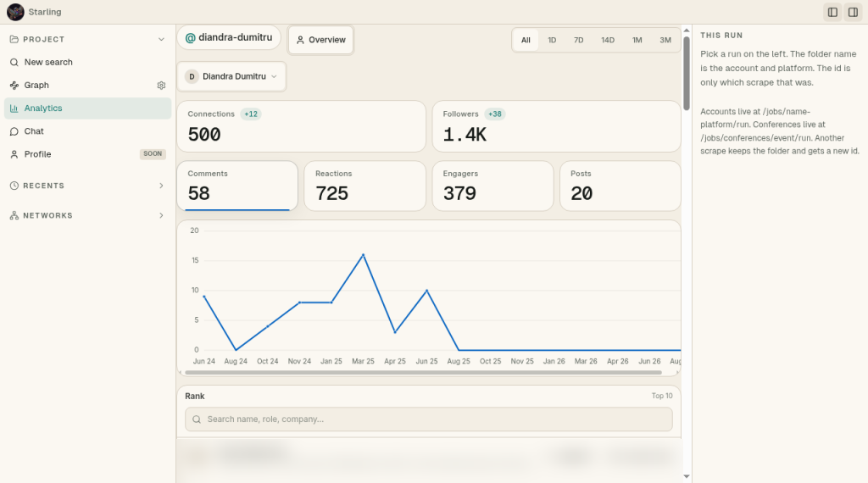Toggle the right sidebar panel icon
The image size is (868, 483).
[853, 12]
